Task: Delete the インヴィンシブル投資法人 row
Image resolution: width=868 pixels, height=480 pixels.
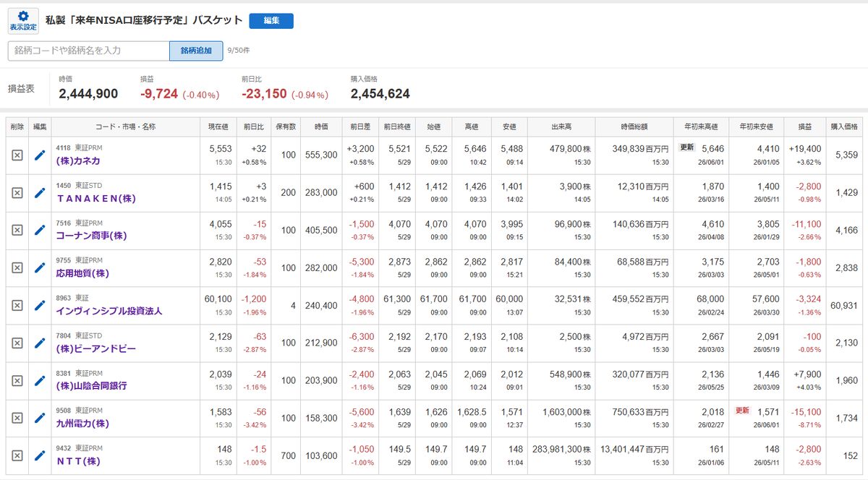Action: coord(17,305)
